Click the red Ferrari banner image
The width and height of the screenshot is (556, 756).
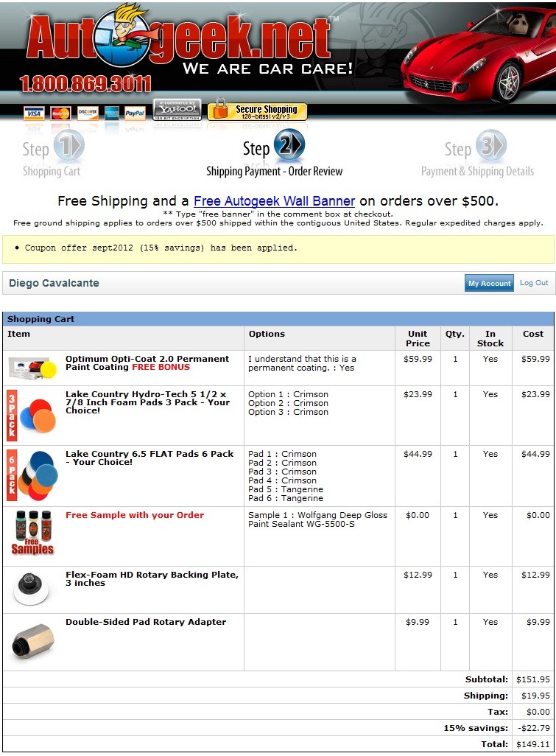(x=477, y=53)
